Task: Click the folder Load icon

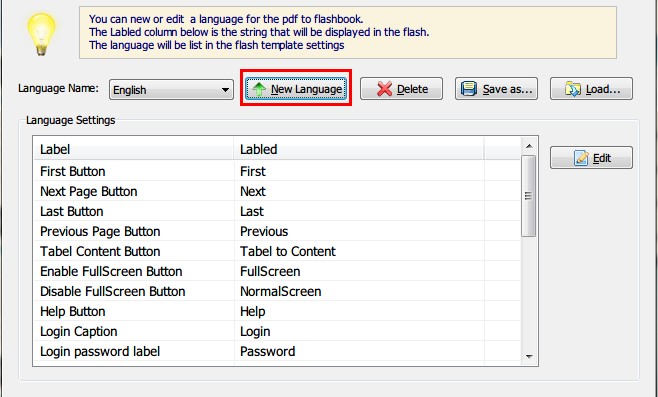Action: (572, 89)
